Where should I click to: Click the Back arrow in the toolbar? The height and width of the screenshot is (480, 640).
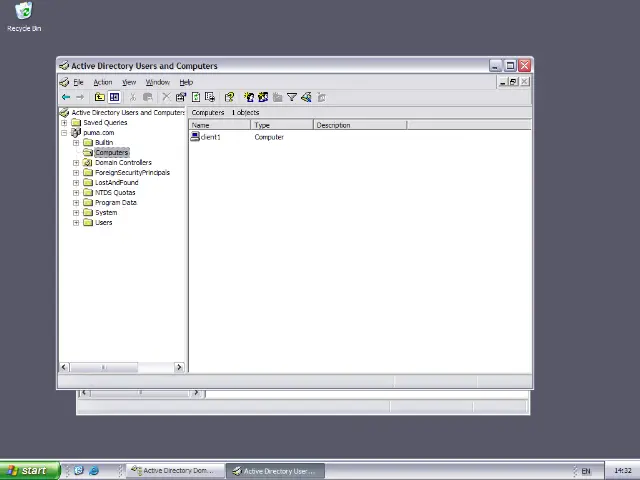pyautogui.click(x=66, y=97)
